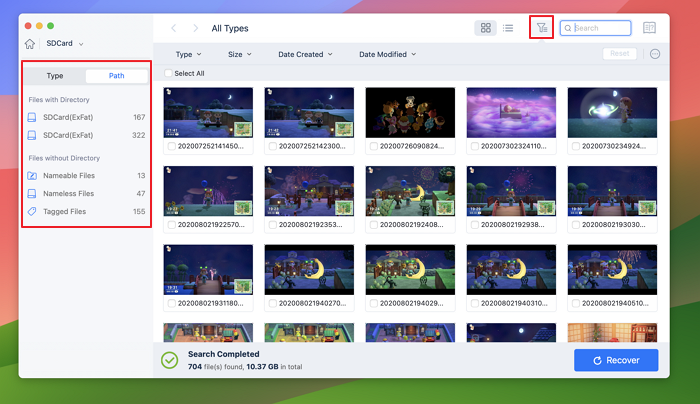Open the help guide book icon
The height and width of the screenshot is (404, 700).
pos(649,28)
